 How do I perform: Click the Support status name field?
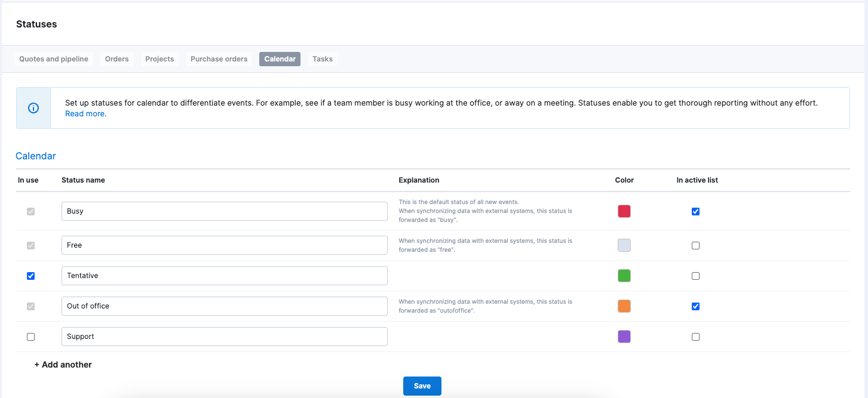[225, 337]
